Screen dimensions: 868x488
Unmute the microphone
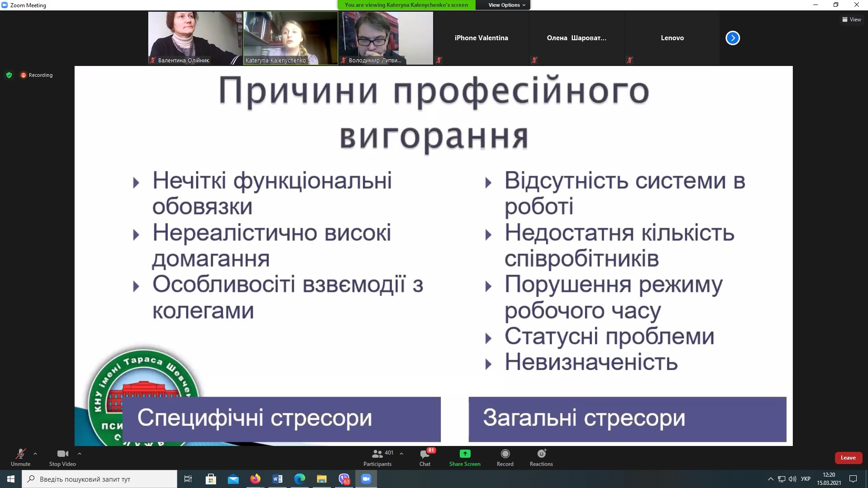20,457
